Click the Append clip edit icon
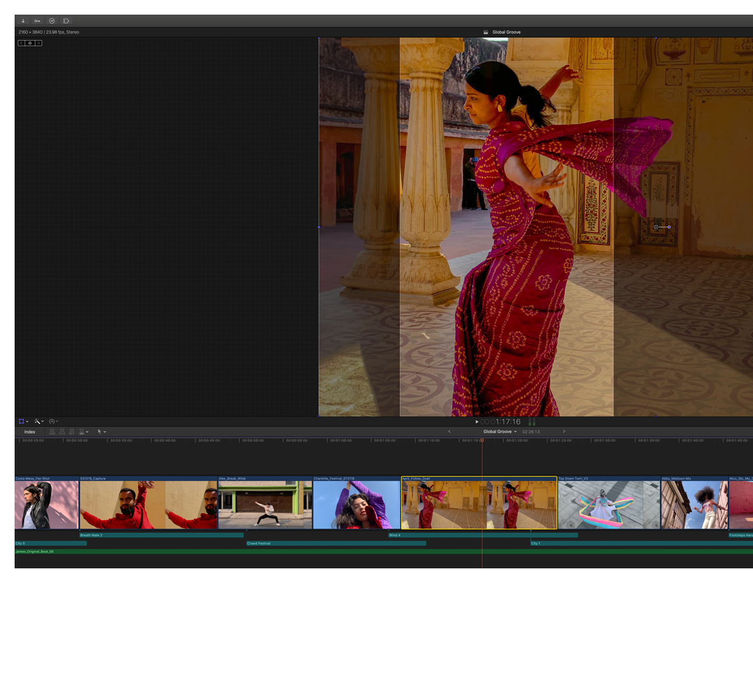 click(x=72, y=431)
